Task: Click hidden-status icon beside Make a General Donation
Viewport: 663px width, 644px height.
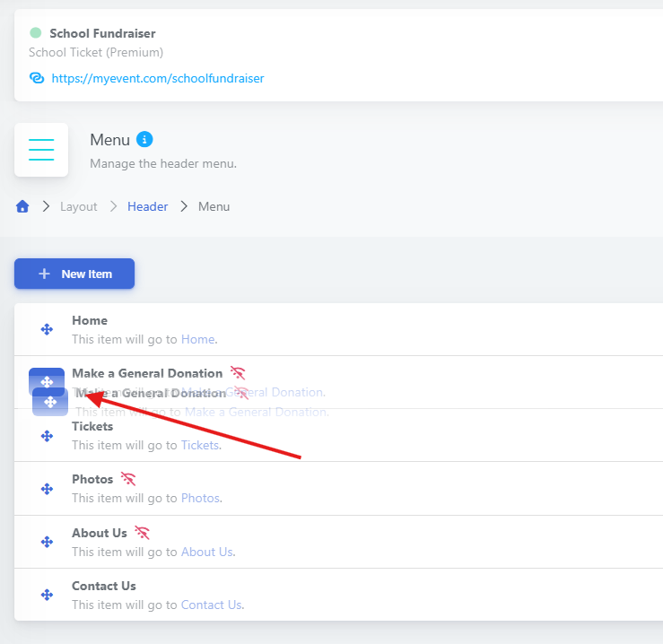Action: pos(237,372)
